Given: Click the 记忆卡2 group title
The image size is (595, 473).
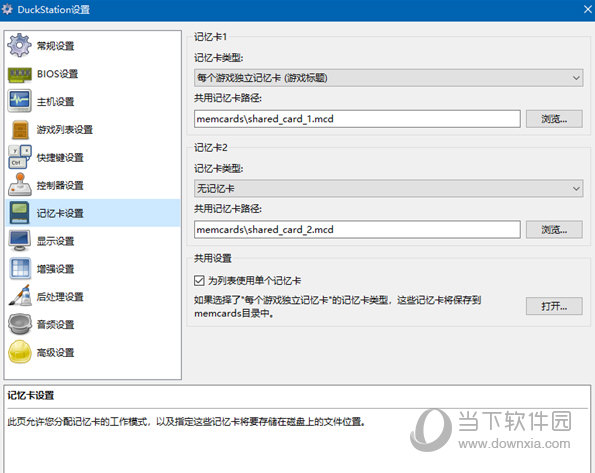Looking at the screenshot, I should 211,148.
